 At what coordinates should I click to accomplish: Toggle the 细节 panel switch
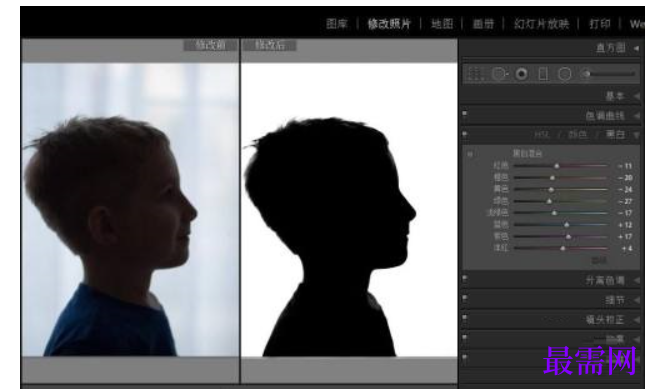(x=465, y=298)
